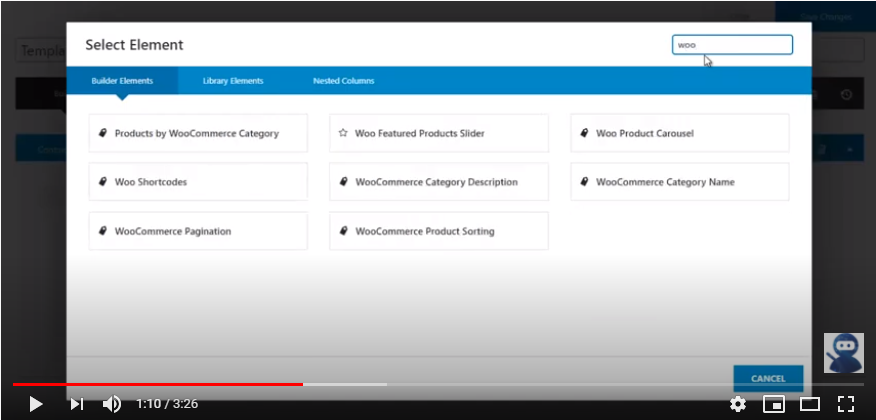Click tag icon beside WooCommerce Category Description
Image resolution: width=876 pixels, height=420 pixels.
coord(344,182)
